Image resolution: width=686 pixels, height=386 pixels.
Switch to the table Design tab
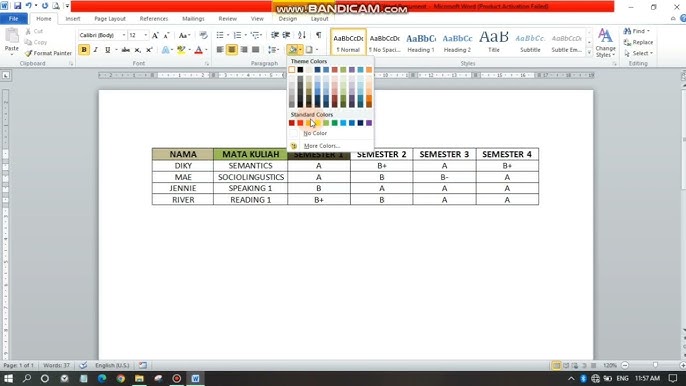pos(287,18)
